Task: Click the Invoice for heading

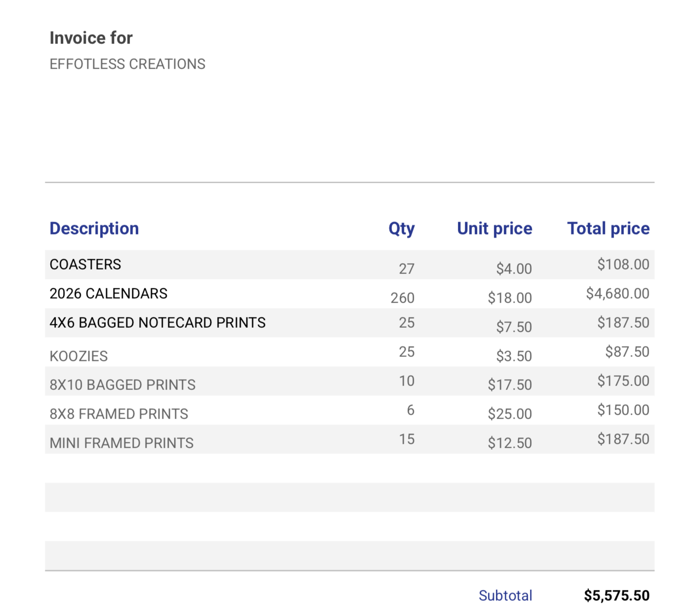Action: point(91,38)
